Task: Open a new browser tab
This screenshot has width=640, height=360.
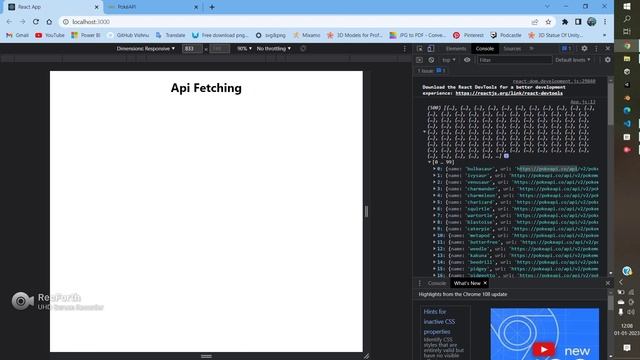Action: (x=212, y=7)
